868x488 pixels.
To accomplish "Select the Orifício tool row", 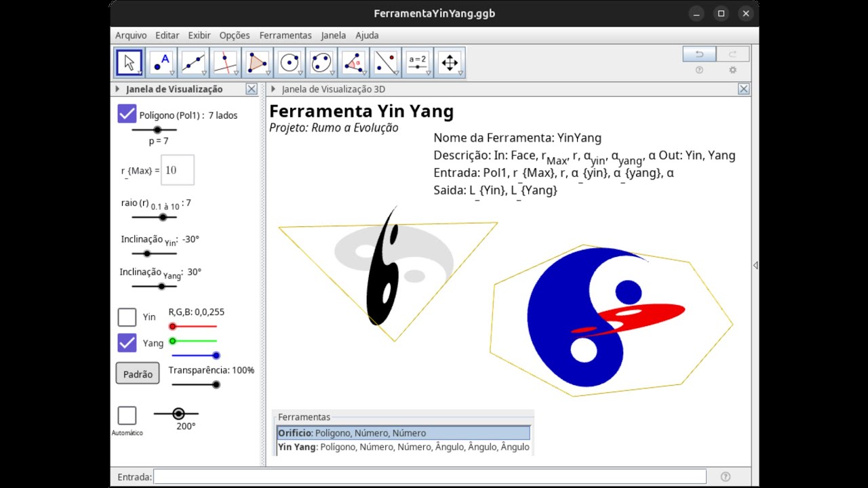I will tap(403, 433).
